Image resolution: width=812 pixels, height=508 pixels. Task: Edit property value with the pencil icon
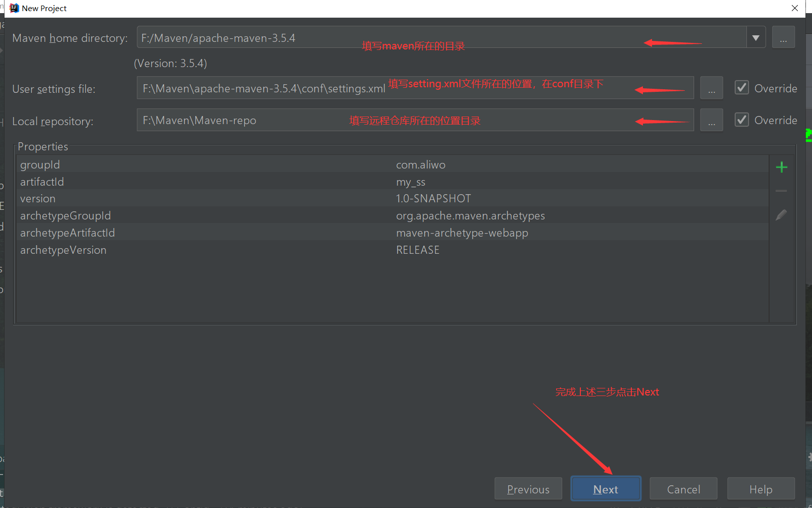(x=781, y=214)
